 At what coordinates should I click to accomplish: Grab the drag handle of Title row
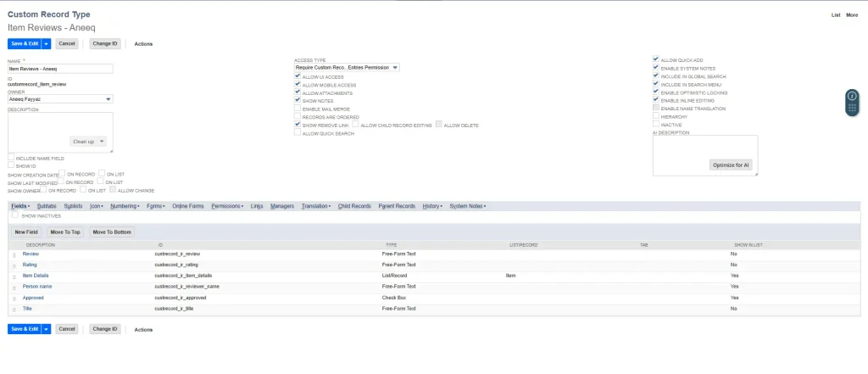(x=14, y=309)
